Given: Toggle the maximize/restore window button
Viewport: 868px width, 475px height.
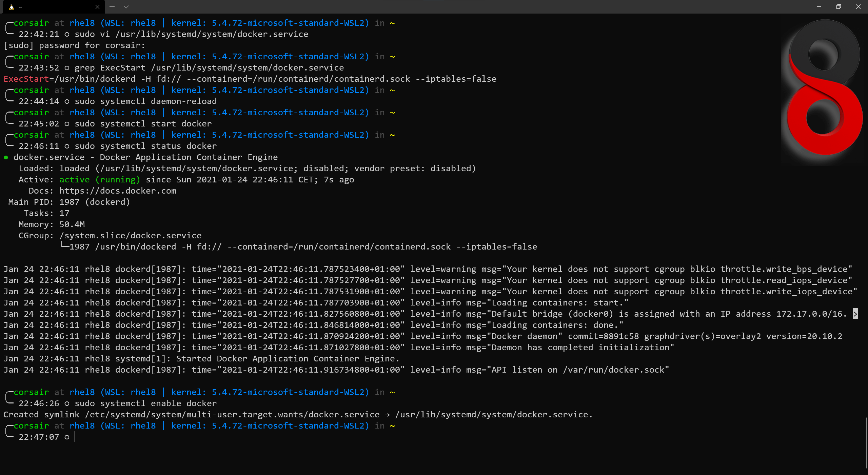Looking at the screenshot, I should [839, 7].
